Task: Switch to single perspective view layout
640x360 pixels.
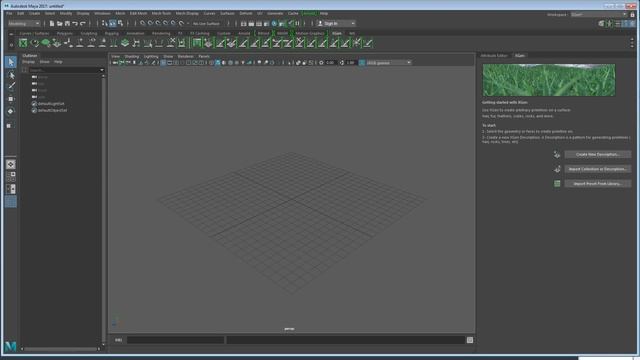Action: click(x=11, y=164)
